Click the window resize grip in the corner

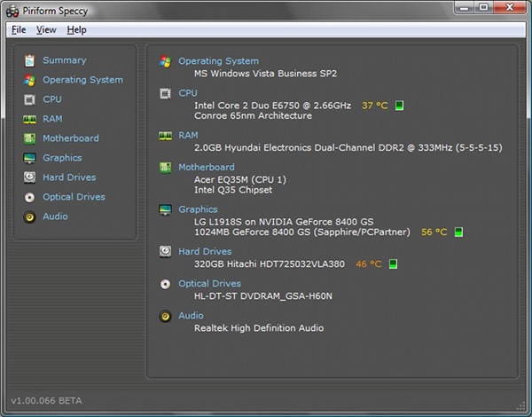[x=520, y=405]
